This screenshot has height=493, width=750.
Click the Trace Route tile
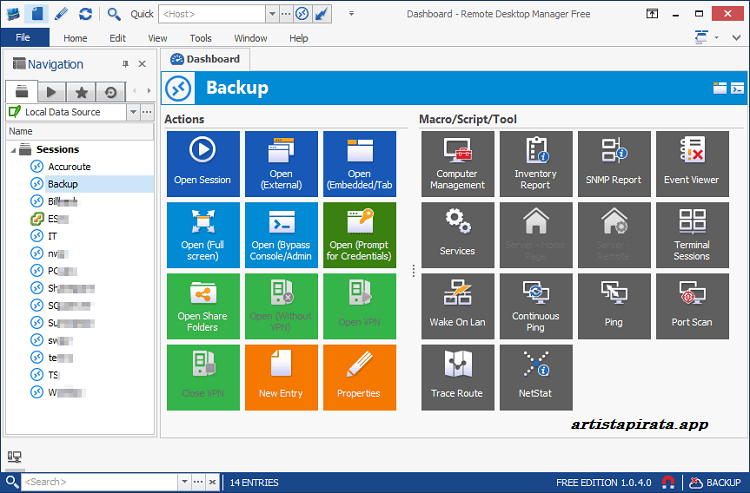[458, 377]
